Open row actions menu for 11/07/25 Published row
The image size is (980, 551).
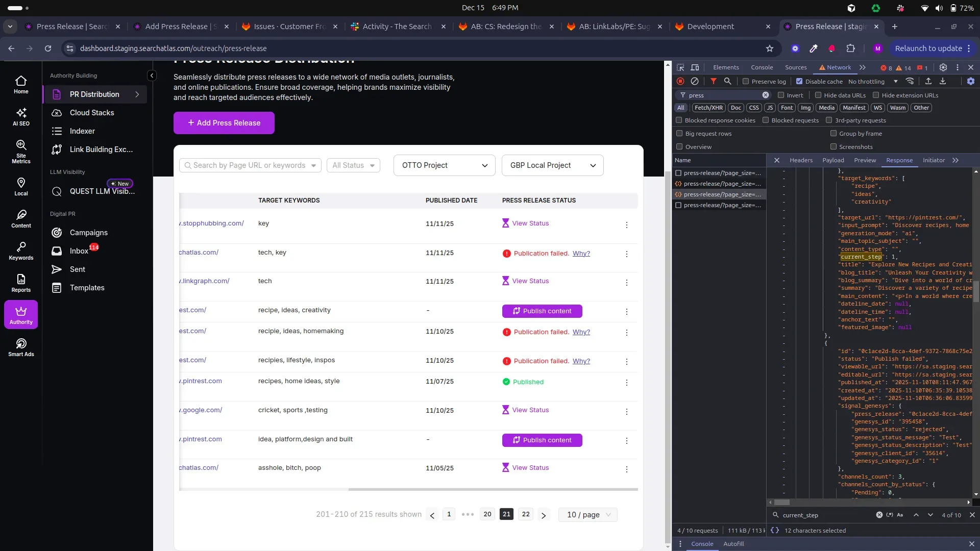tap(627, 383)
